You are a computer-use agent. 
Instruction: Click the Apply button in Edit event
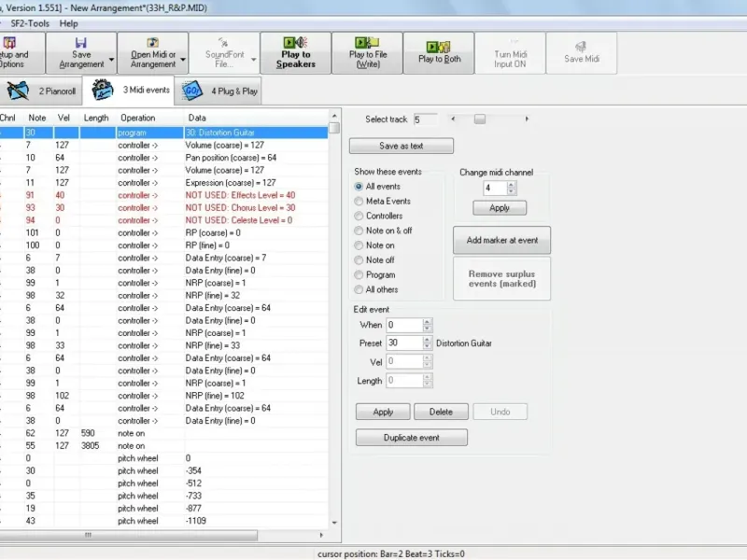tap(383, 412)
